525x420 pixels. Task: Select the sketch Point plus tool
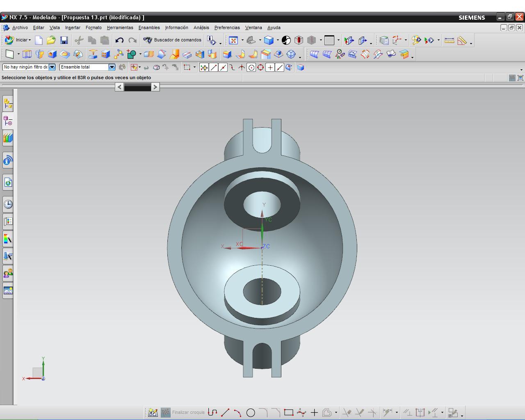(x=314, y=413)
